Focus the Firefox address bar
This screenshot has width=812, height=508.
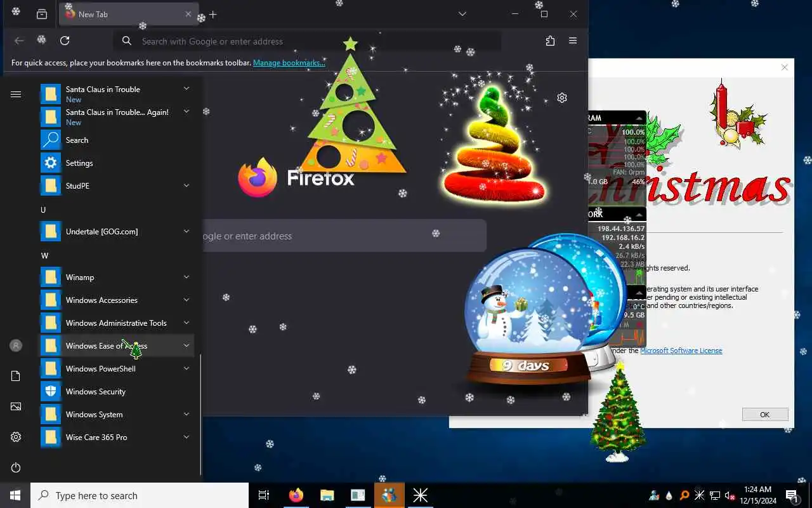(308, 41)
